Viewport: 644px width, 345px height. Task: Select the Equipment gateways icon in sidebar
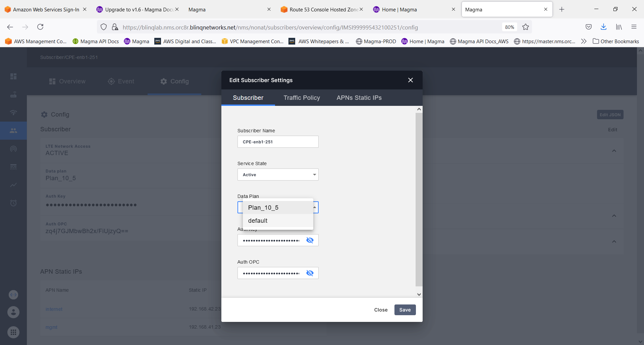point(13,94)
